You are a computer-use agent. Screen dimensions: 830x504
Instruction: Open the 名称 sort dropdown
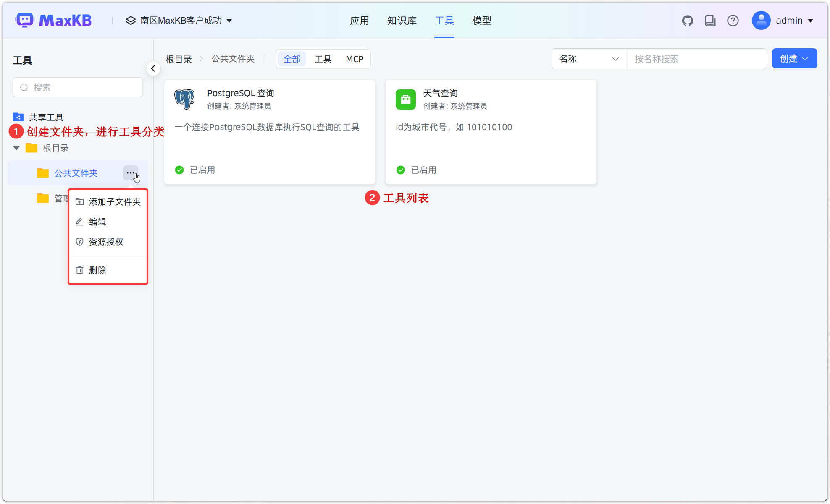(x=589, y=59)
